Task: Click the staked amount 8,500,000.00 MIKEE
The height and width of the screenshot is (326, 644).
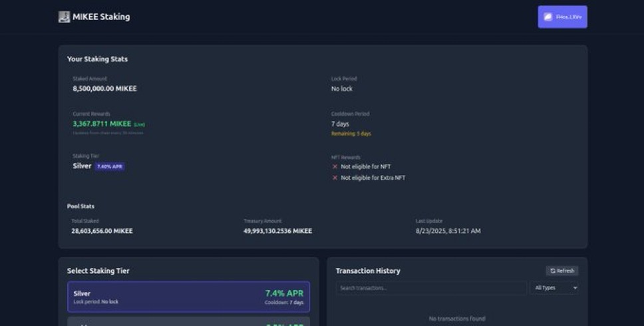Action: [x=104, y=88]
